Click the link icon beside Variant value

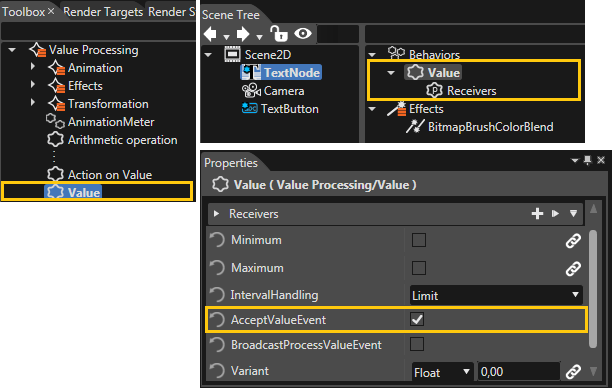[573, 371]
